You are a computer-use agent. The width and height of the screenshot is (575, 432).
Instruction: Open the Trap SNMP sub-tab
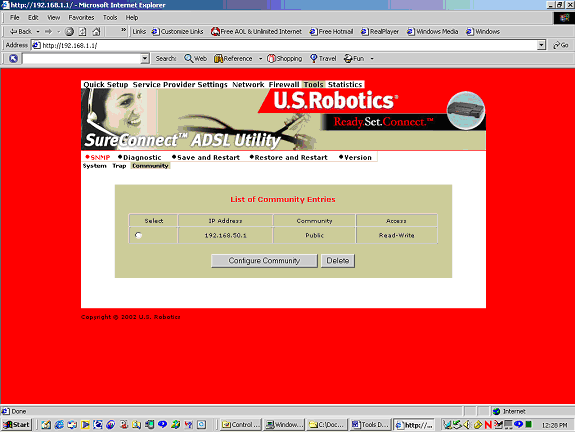pos(119,166)
